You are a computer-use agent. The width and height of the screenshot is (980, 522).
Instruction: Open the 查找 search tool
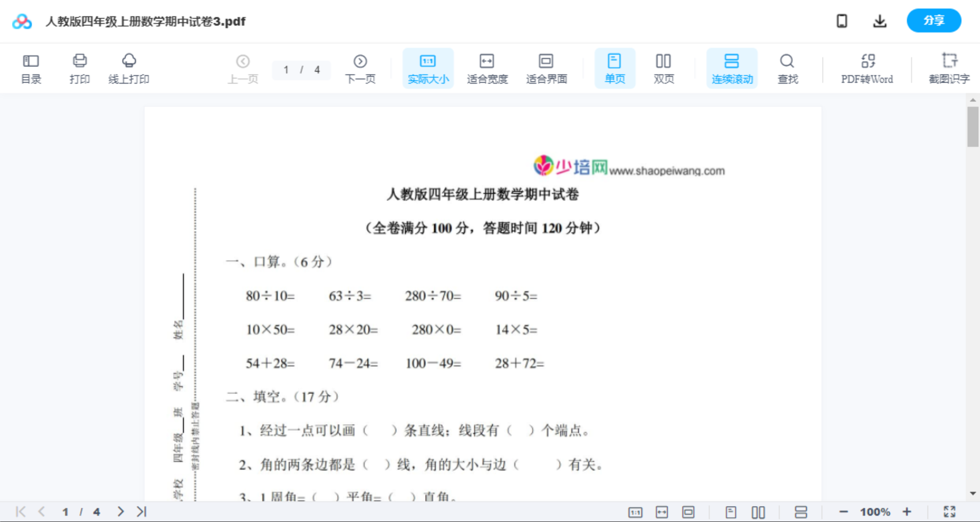tap(788, 68)
